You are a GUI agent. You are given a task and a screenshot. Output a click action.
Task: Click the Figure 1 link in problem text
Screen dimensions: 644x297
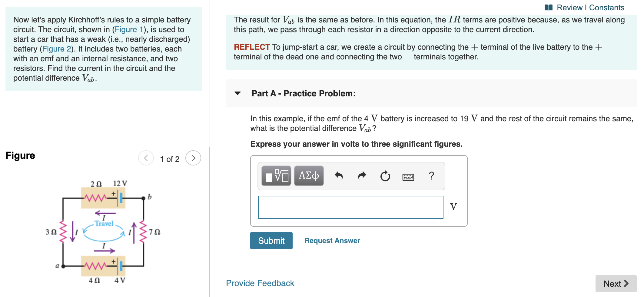pyautogui.click(x=129, y=29)
